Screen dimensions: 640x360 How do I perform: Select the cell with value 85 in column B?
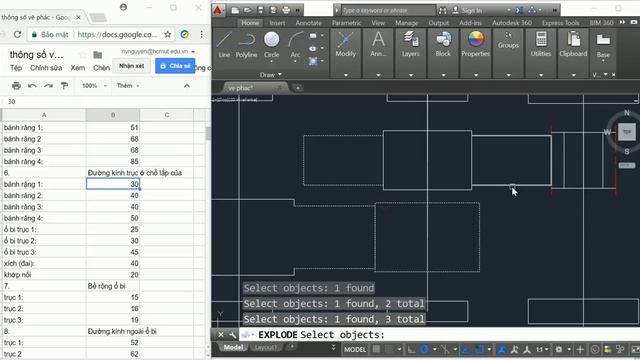point(113,162)
